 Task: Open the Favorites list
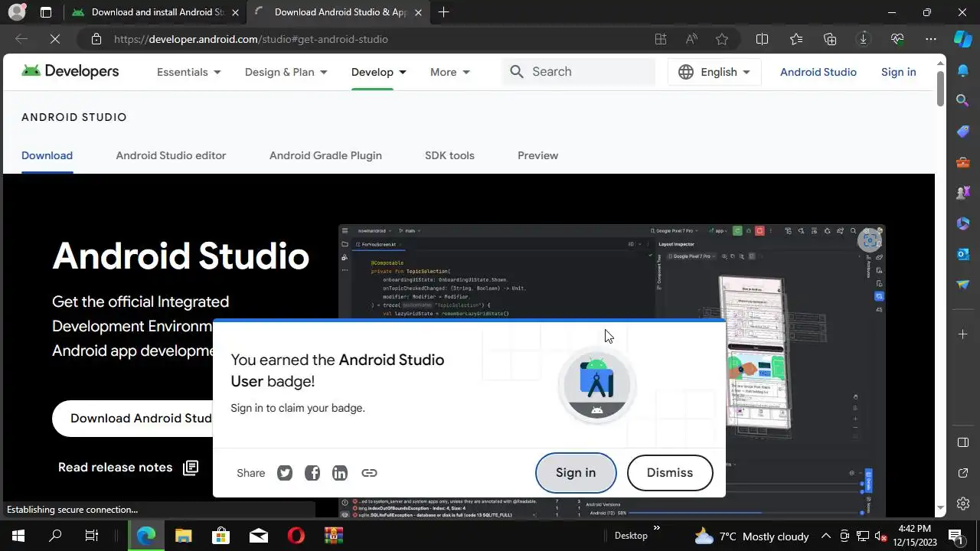click(796, 39)
